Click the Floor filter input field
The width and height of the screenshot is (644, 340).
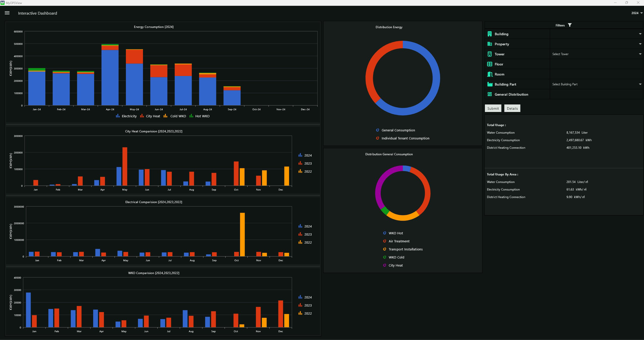click(x=596, y=64)
